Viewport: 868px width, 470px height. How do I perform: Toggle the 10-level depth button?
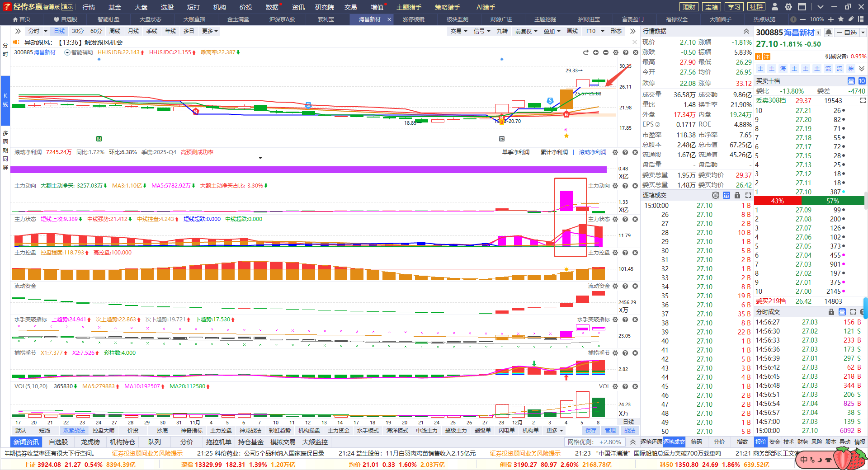pos(862,81)
